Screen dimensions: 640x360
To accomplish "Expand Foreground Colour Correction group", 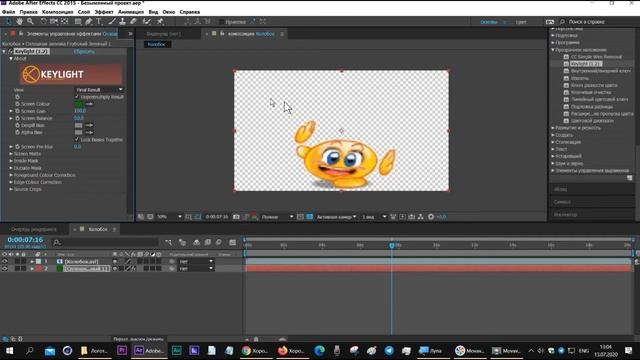I will [x=11, y=175].
